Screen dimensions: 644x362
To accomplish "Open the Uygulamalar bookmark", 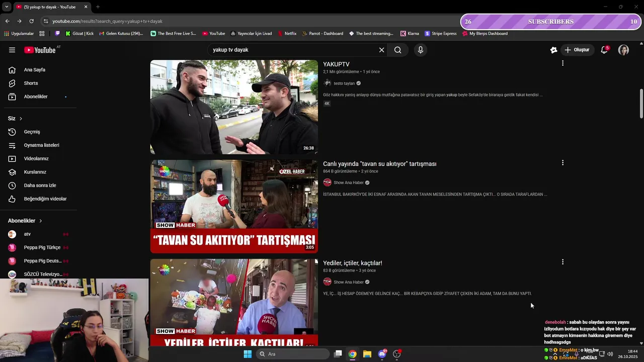I will [19, 34].
